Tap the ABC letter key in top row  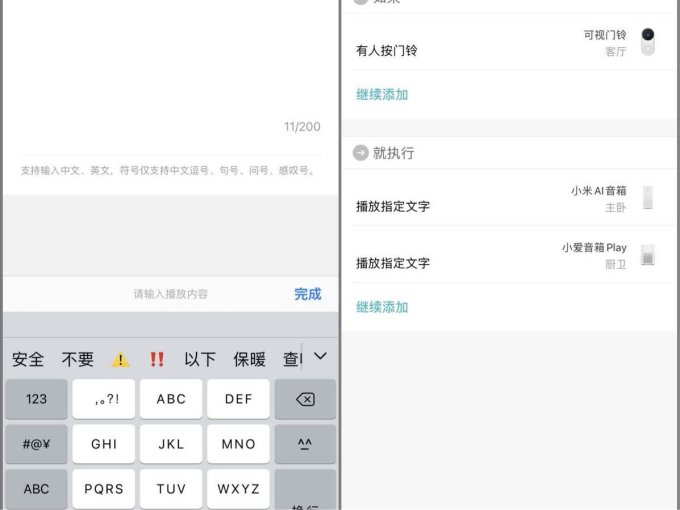coord(171,399)
